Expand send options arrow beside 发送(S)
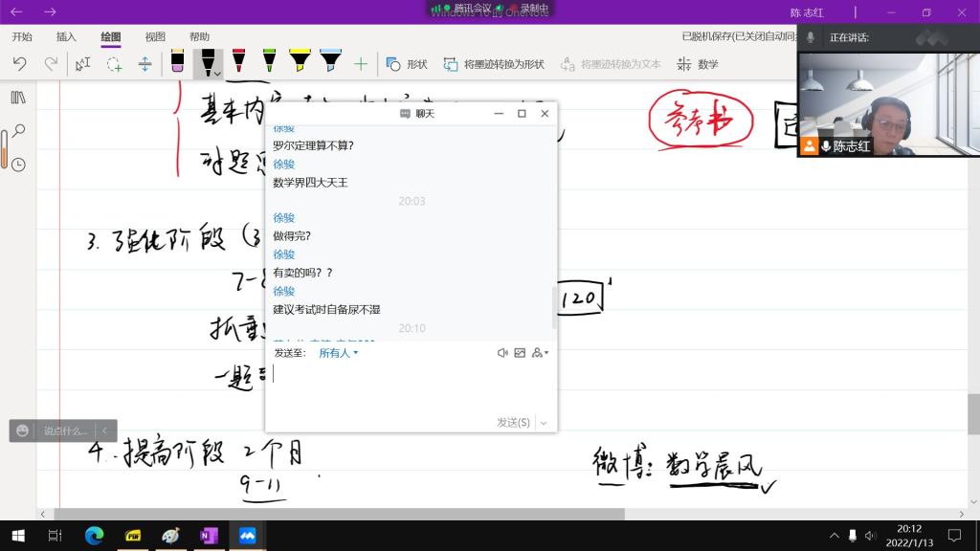 [x=544, y=423]
